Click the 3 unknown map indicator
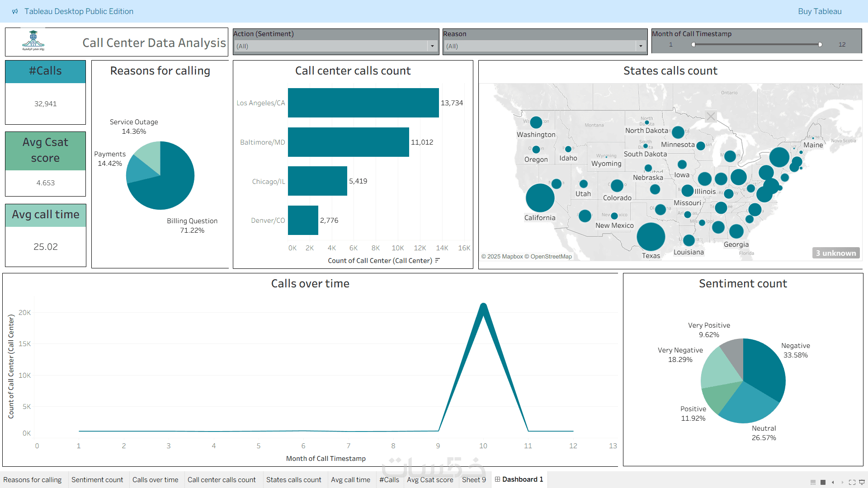868x488 pixels. coord(835,253)
